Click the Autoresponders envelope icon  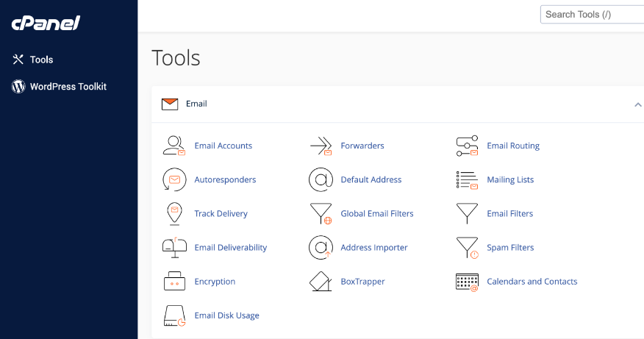[174, 179]
